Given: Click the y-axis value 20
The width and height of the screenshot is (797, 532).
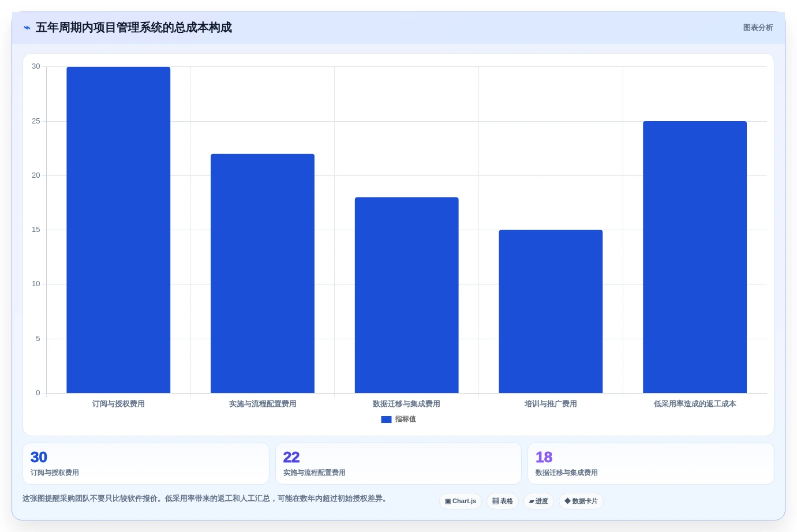Looking at the screenshot, I should pyautogui.click(x=36, y=175).
